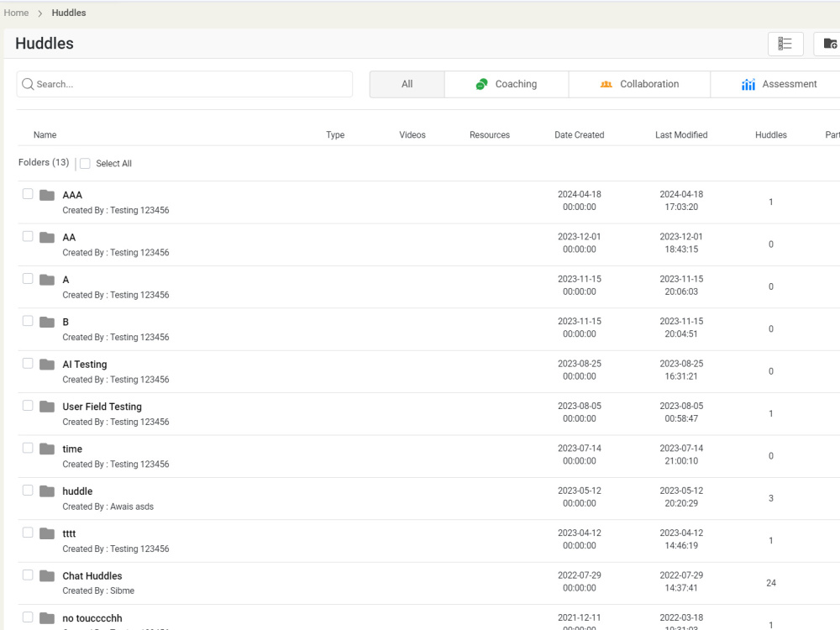
Task: Click the Folders (13) label
Action: (x=44, y=162)
